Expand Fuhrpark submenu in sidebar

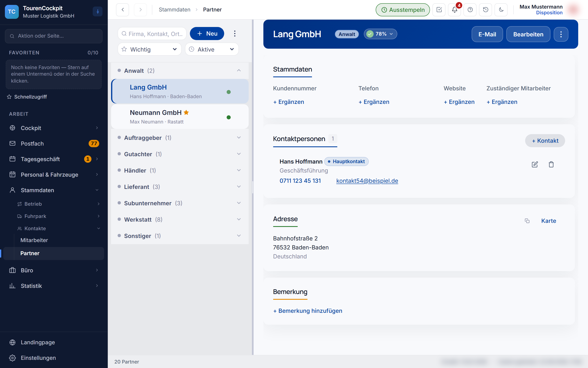coord(58,216)
